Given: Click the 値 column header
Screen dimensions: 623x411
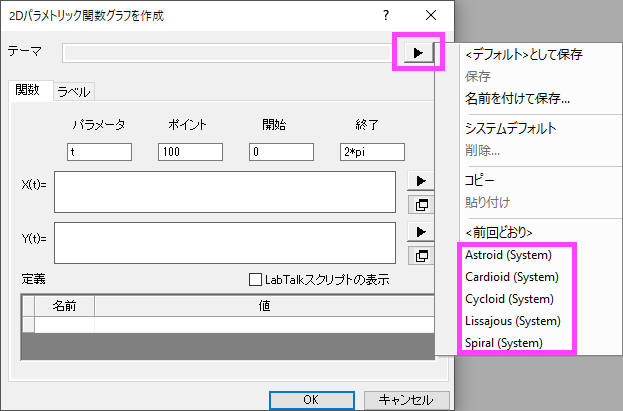Looking at the screenshot, I should [x=264, y=306].
